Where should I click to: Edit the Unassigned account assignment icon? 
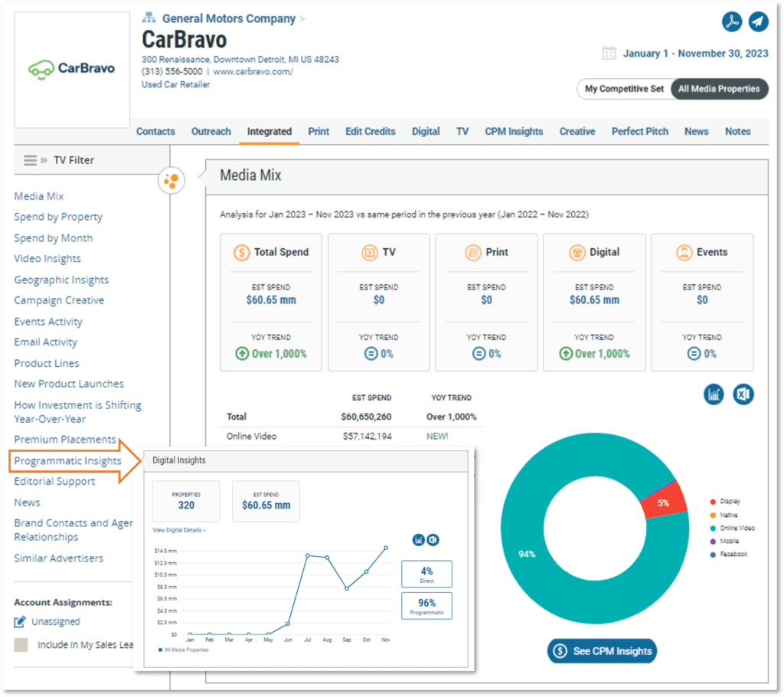pos(20,622)
